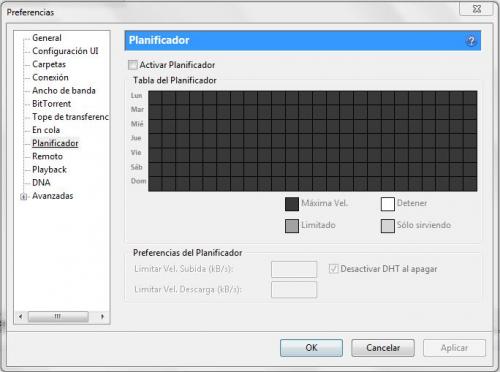Click the Máxima Vel. color swatch

click(292, 204)
